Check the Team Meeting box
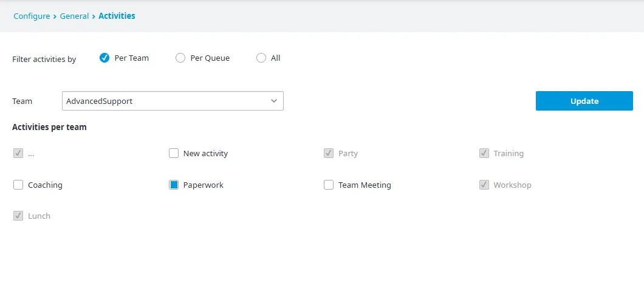Viewport: 644px width, 285px height. tap(329, 185)
